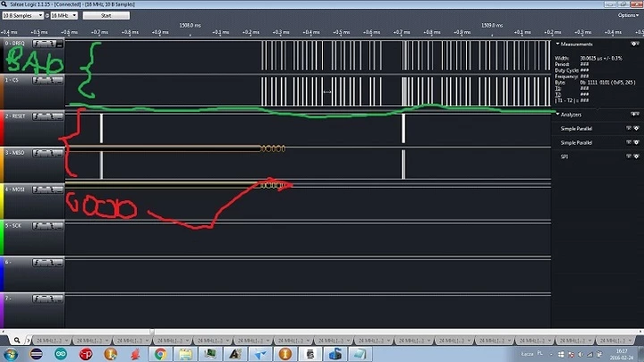Click the 1 - CS channel label
The height and width of the screenshot is (362, 644).
tap(12, 80)
